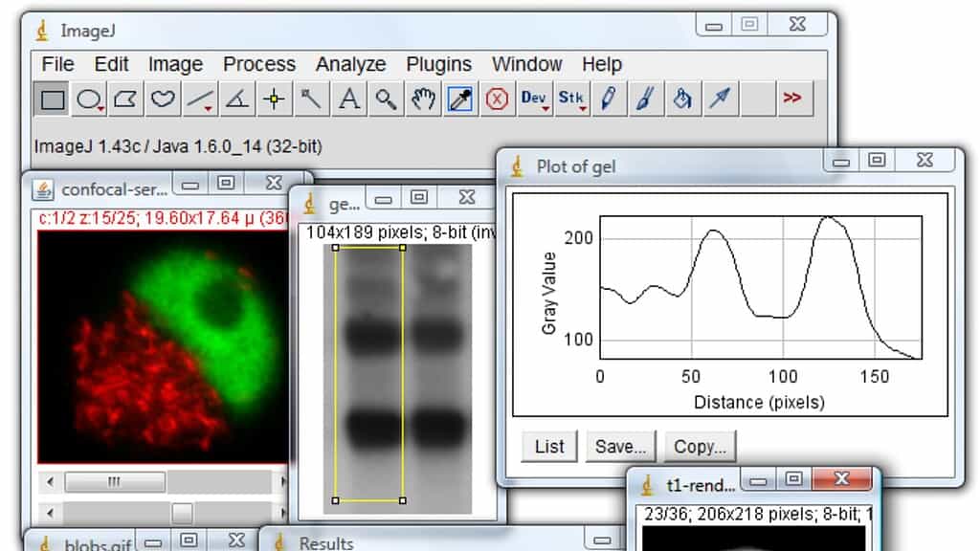Click the gel image inside yellow selection
The image size is (980, 551).
click(368, 375)
